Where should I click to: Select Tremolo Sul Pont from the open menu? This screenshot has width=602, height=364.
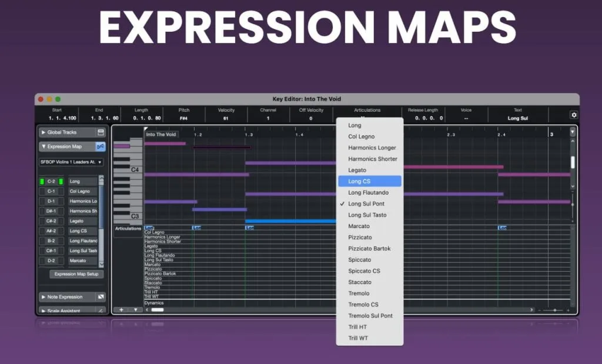pyautogui.click(x=369, y=315)
